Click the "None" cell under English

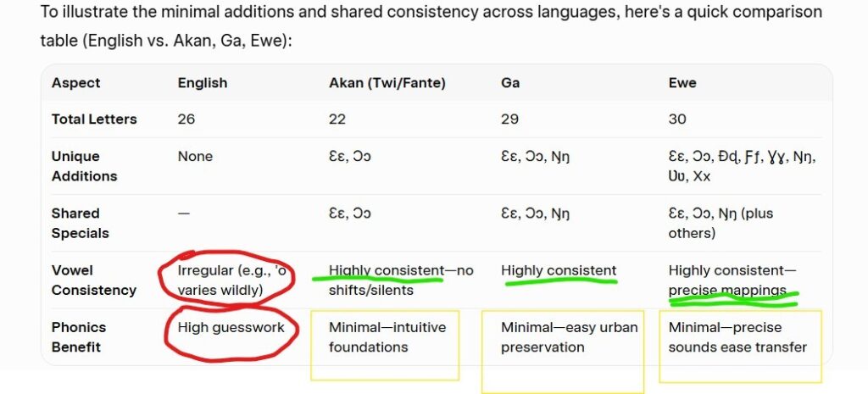click(x=195, y=157)
